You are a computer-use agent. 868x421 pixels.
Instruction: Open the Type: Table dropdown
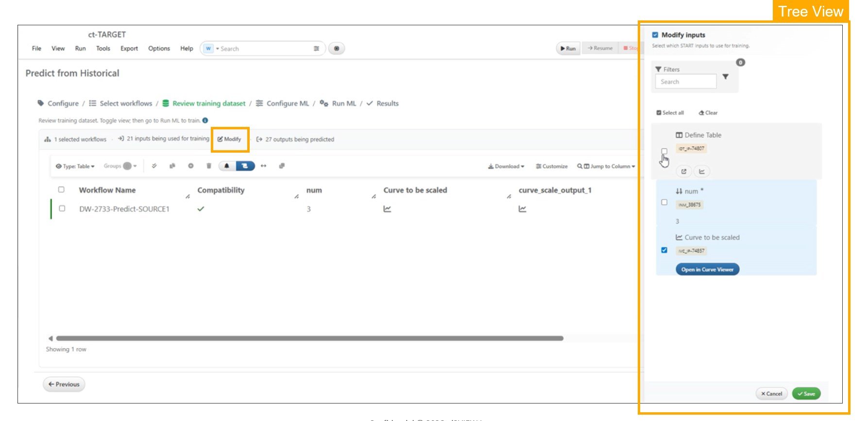pos(75,166)
